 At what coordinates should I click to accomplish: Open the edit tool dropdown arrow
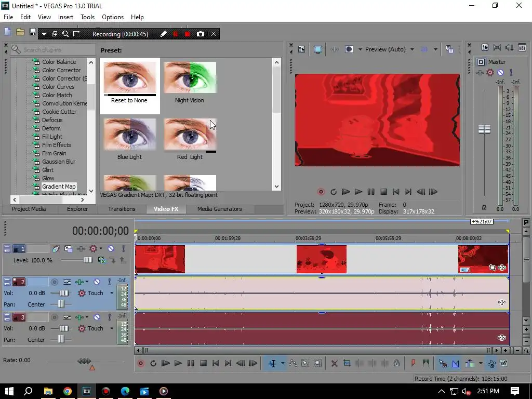[x=282, y=363]
